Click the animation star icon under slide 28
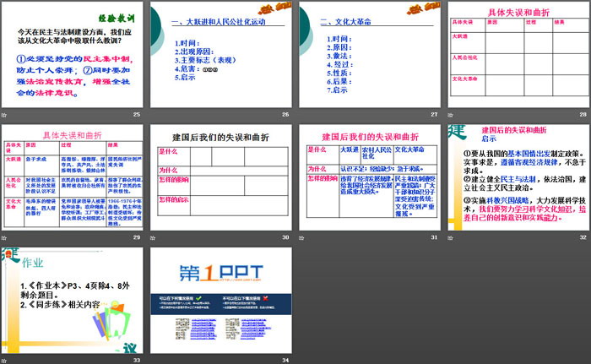The height and width of the screenshot is (364, 591). click(450, 115)
